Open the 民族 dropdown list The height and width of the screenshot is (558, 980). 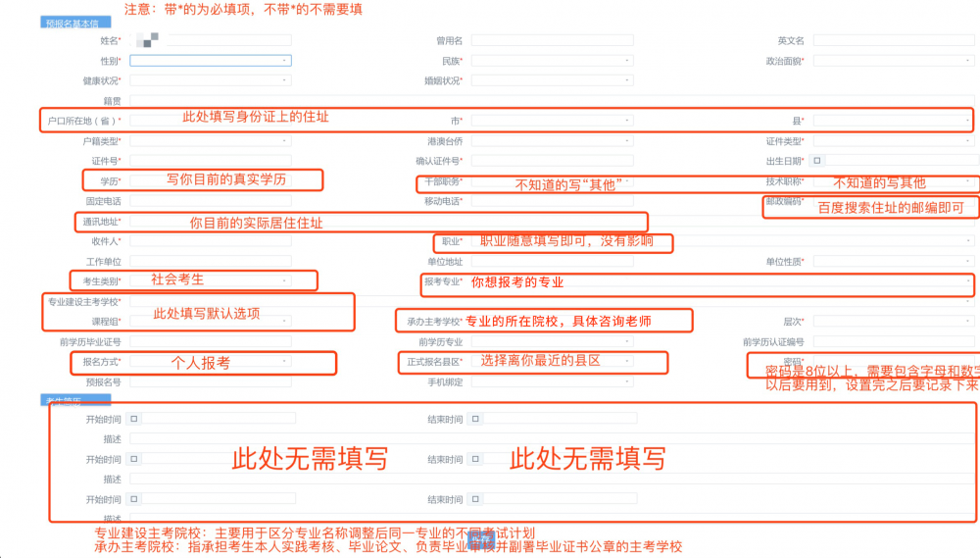click(x=552, y=61)
